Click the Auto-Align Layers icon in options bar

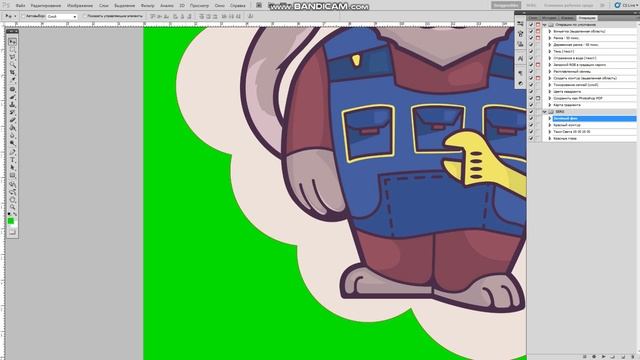click(250, 16)
